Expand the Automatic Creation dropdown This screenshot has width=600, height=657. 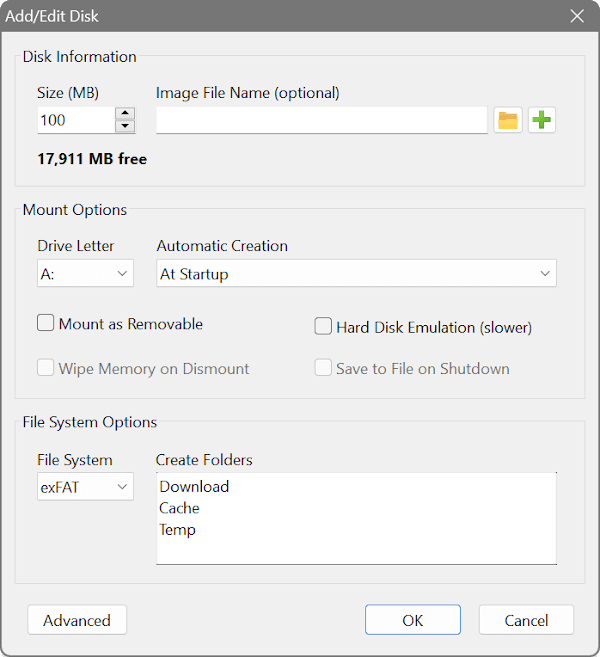point(356,274)
